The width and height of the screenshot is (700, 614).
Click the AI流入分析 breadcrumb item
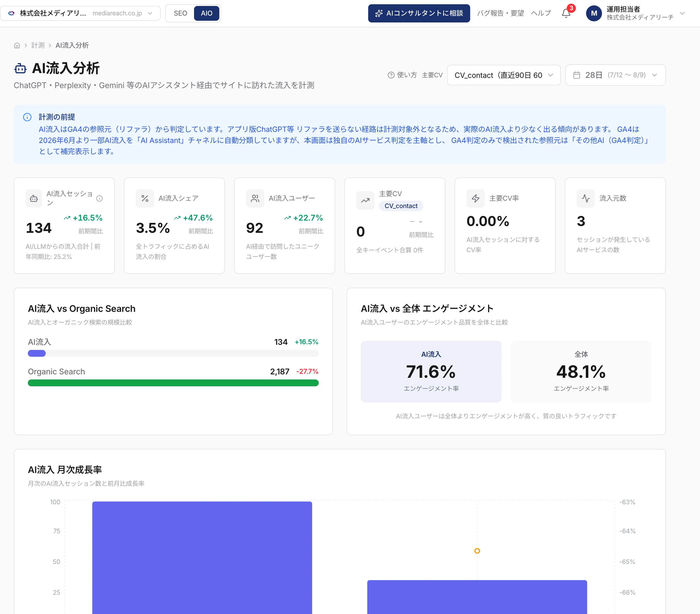click(x=72, y=45)
